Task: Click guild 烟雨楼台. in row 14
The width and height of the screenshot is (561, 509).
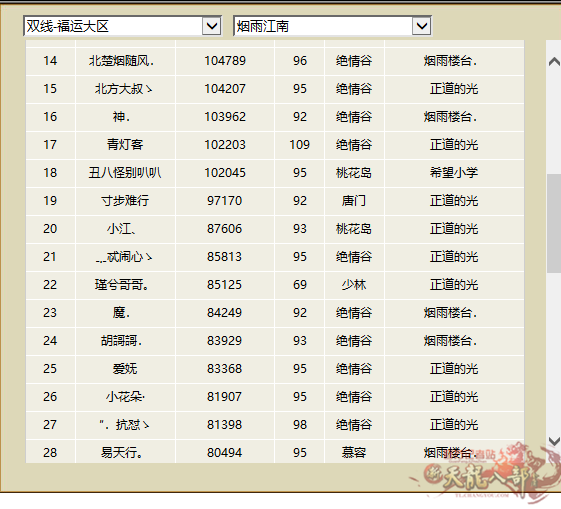Action: (450, 61)
